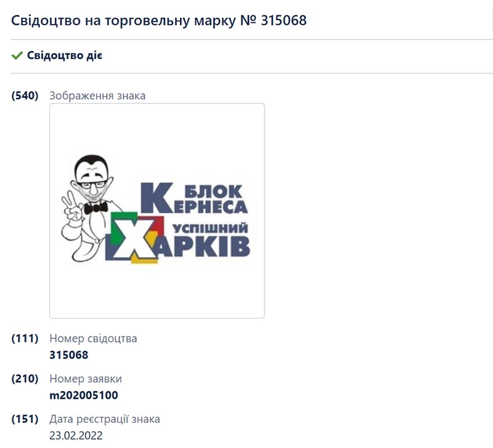Click the green checkmark status icon
Viewport: 493px width, 448px height.
[17, 55]
